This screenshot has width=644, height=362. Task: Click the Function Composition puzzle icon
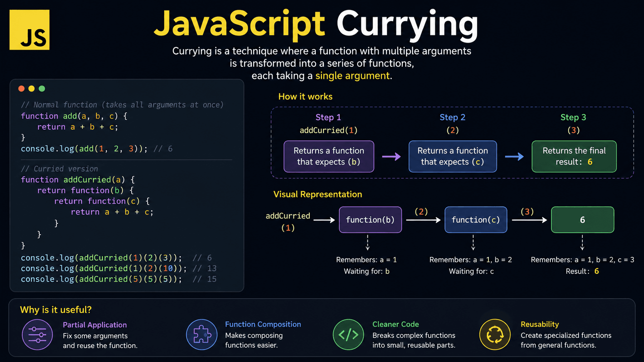[202, 334]
